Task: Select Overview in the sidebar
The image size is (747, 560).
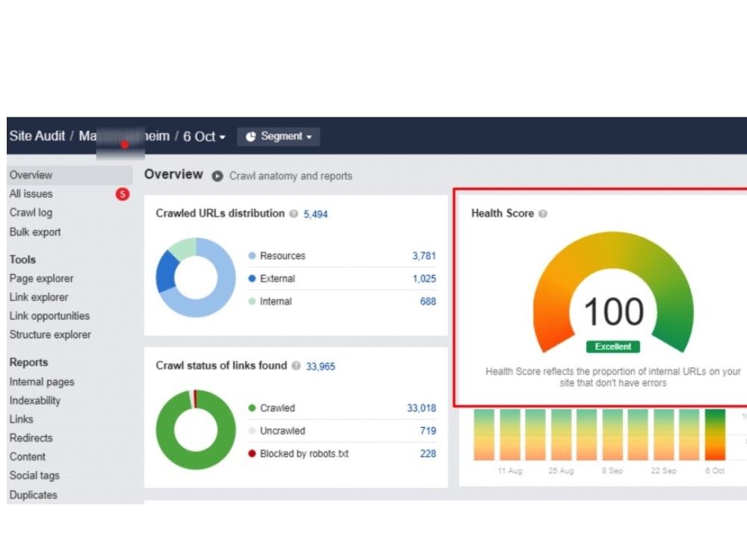Action: pos(69,175)
